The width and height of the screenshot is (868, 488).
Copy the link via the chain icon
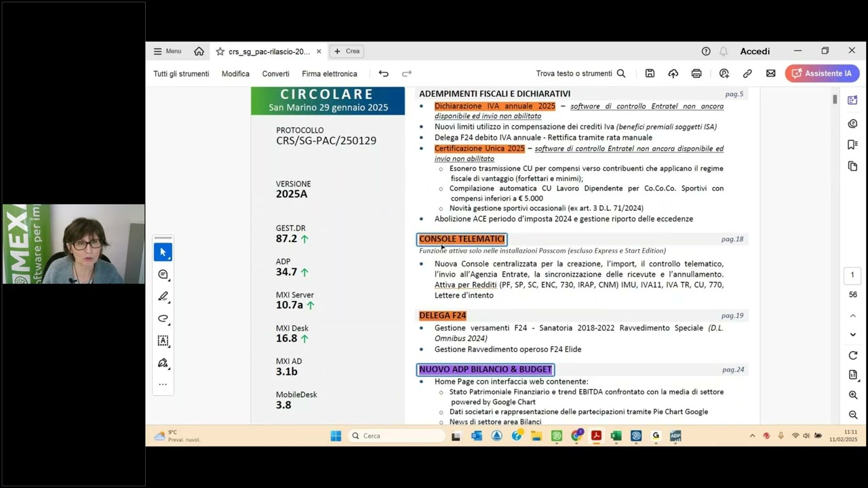click(x=747, y=74)
